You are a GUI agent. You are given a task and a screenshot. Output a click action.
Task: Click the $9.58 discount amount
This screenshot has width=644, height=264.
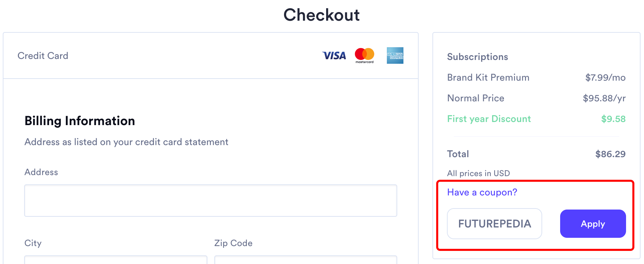tap(613, 119)
